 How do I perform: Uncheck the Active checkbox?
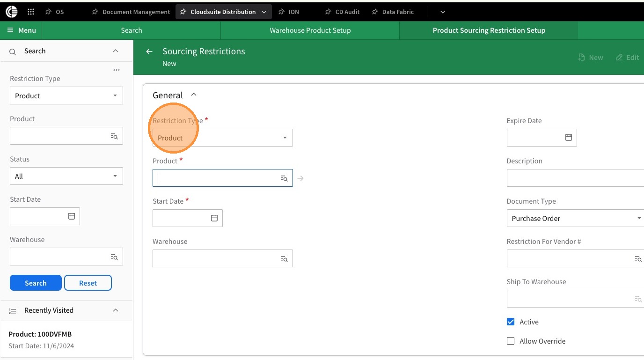[511, 322]
